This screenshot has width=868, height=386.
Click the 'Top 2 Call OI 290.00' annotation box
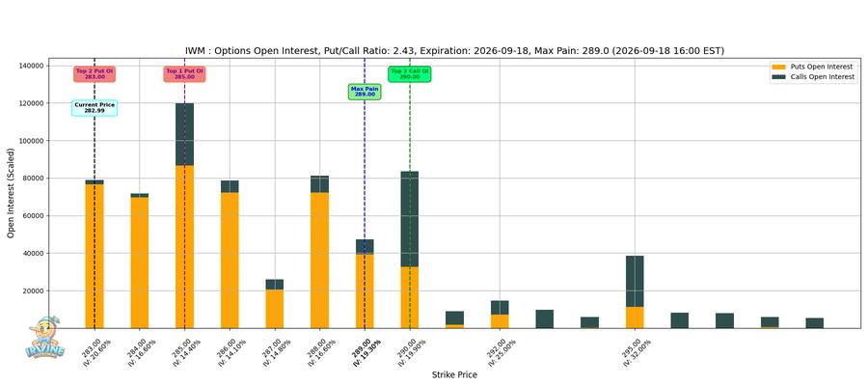click(x=410, y=74)
